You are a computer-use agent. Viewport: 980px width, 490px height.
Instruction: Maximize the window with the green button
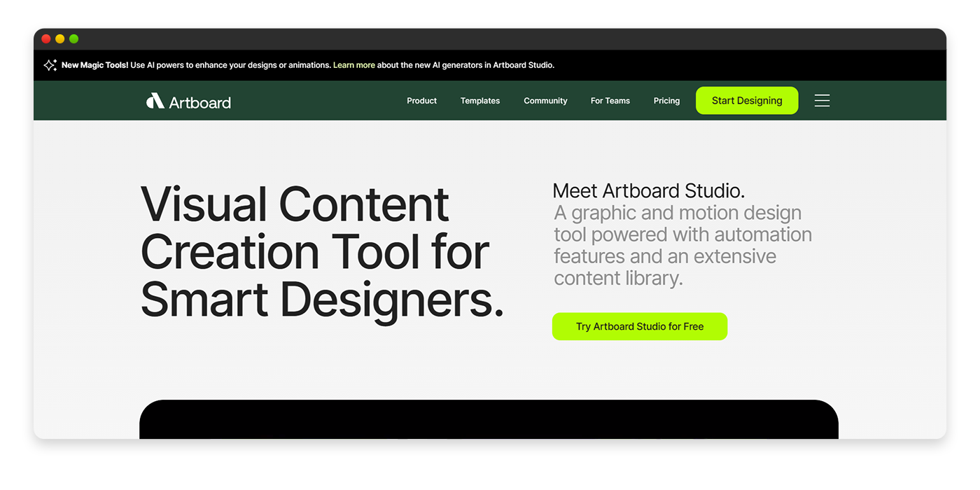(x=74, y=39)
